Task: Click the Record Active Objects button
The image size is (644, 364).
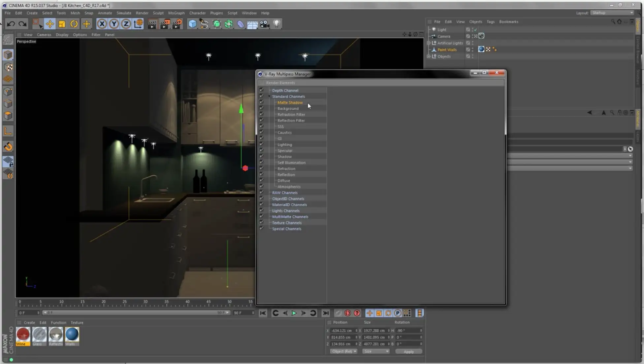Action: point(338,313)
